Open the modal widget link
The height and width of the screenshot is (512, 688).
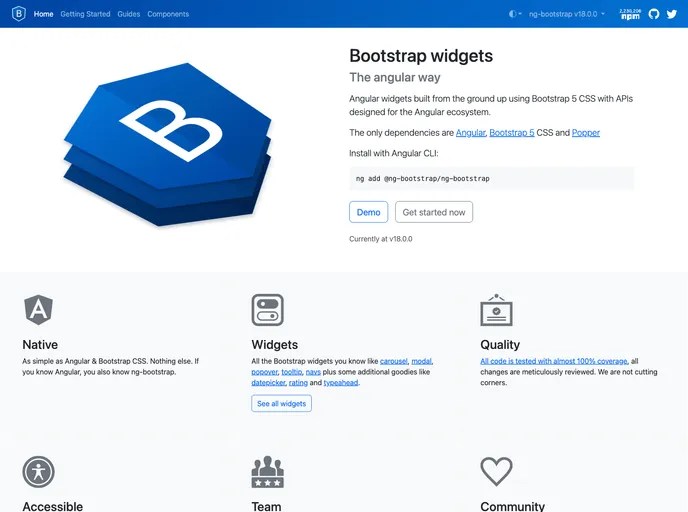coord(421,361)
